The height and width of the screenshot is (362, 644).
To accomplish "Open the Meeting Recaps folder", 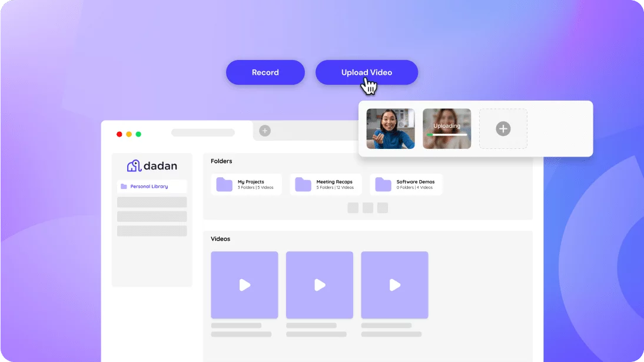I will click(x=326, y=184).
